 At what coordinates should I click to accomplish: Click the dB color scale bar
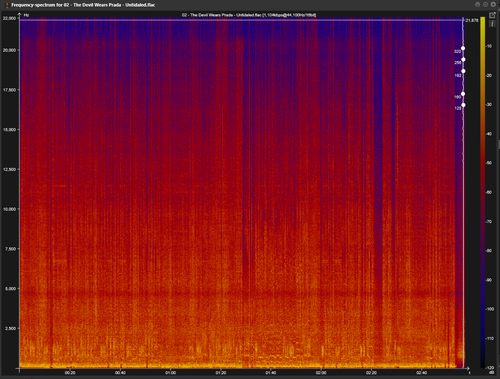483,192
